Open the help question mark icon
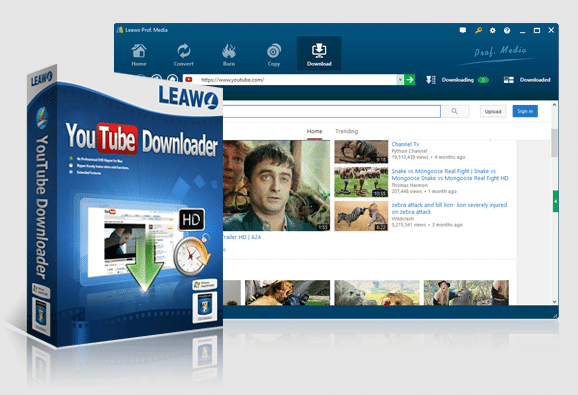Image resolution: width=578 pixels, height=395 pixels. tap(507, 31)
